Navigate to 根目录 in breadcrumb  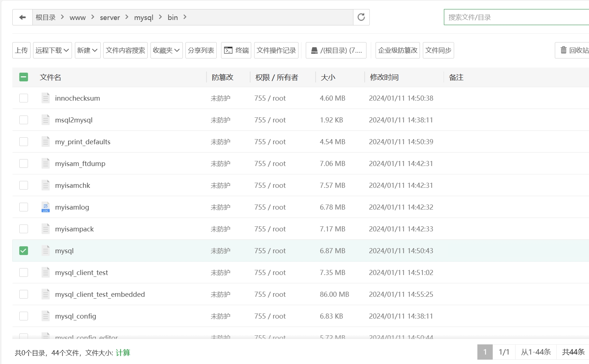pyautogui.click(x=45, y=17)
